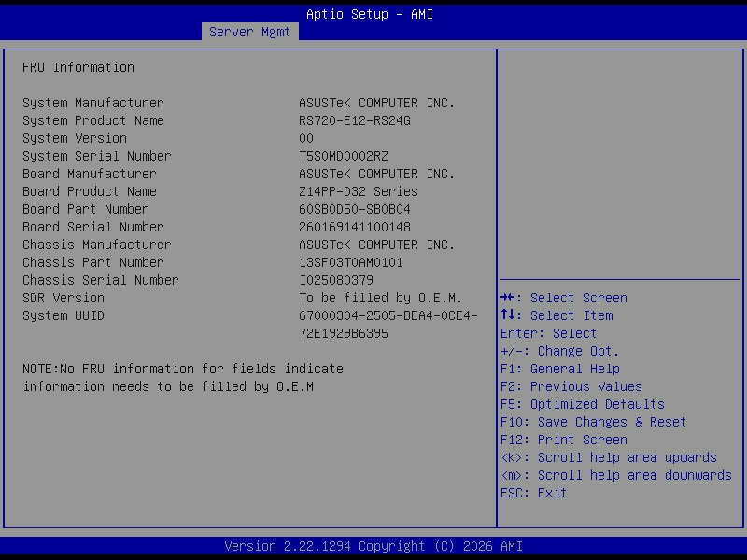Click the 'F1: General Help' line
Viewport: 747px width, 560px height.
559,369
